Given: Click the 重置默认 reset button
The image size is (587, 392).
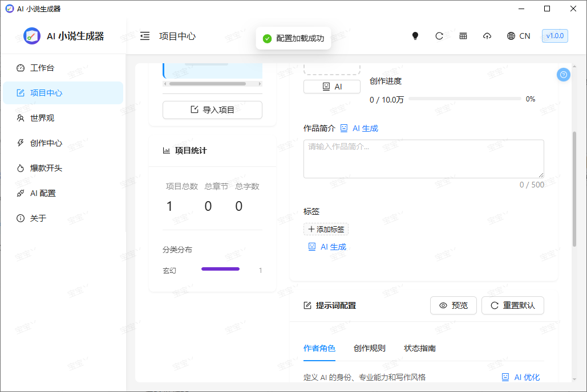Looking at the screenshot, I should [512, 305].
